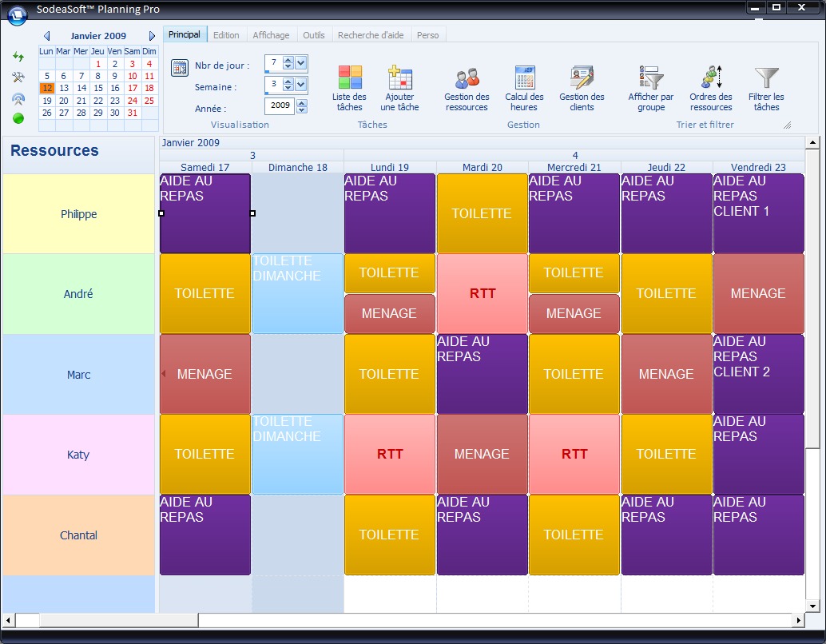This screenshot has height=644, width=826.
Task: Click the tools icon in left sidebar
Action: (16, 78)
